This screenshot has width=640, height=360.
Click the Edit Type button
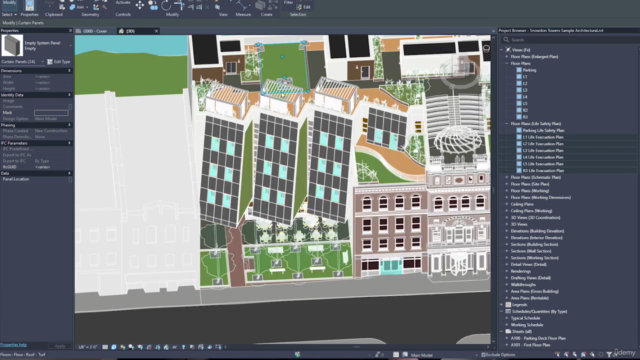pyautogui.click(x=59, y=62)
